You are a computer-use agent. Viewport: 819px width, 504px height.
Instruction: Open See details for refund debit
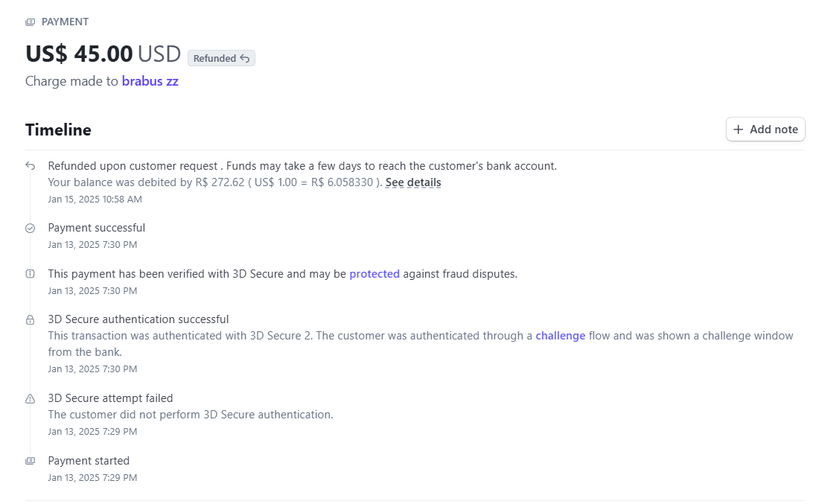[413, 182]
